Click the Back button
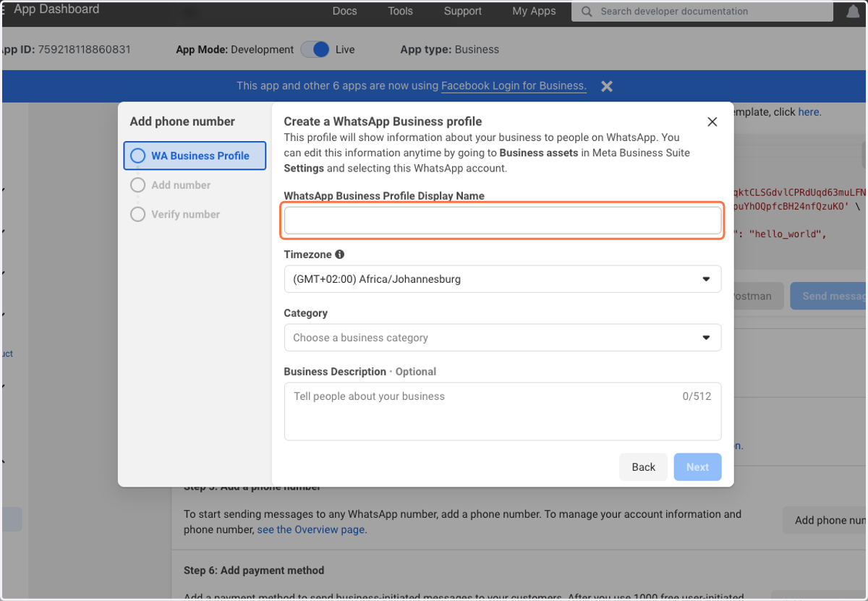This screenshot has width=868, height=601. [x=643, y=467]
